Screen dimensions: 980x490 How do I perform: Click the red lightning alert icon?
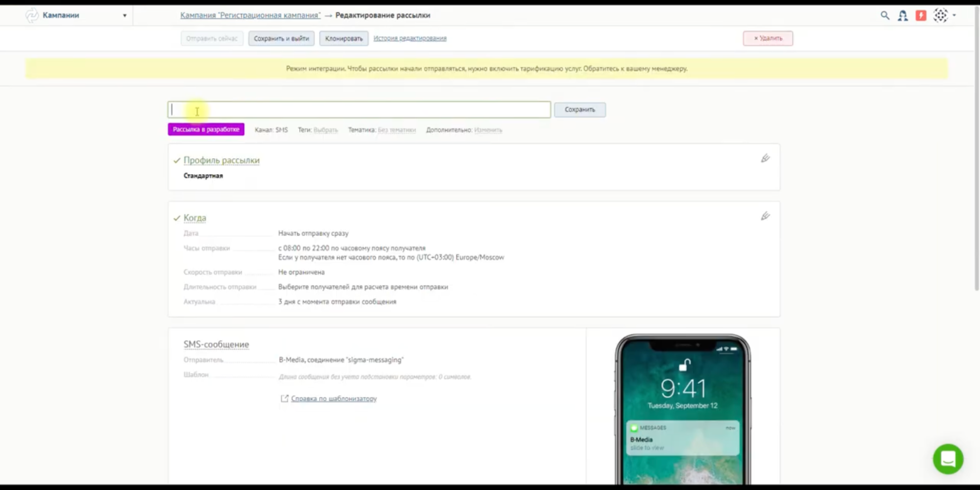[921, 16]
